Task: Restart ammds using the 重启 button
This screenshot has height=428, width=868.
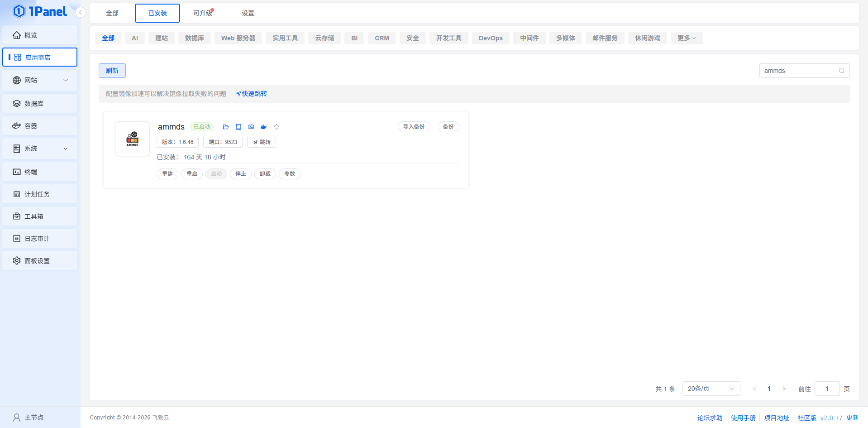Action: tap(192, 173)
